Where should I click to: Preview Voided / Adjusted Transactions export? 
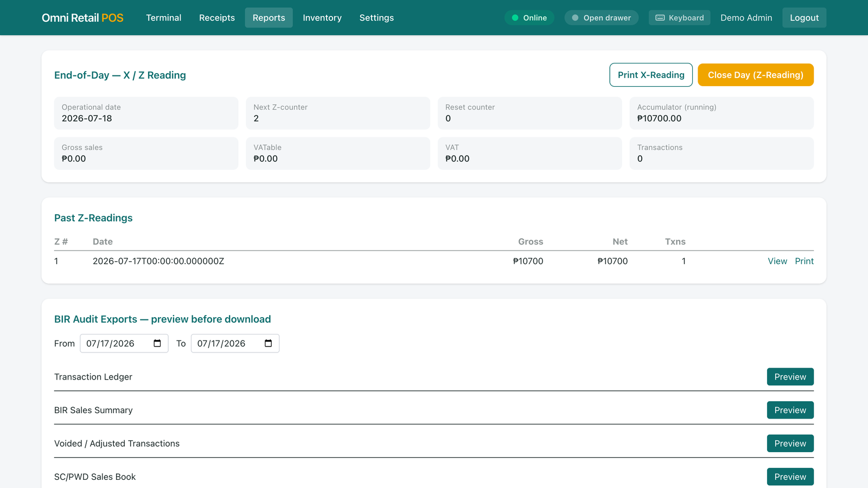pyautogui.click(x=790, y=444)
